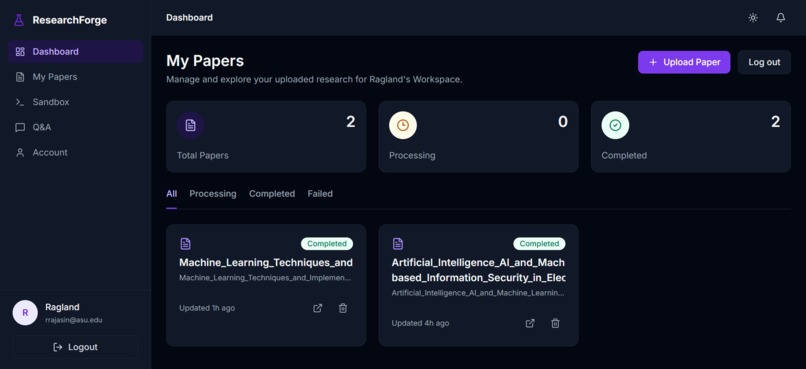Click the Ragland user name
806x369 pixels.
[x=62, y=307]
